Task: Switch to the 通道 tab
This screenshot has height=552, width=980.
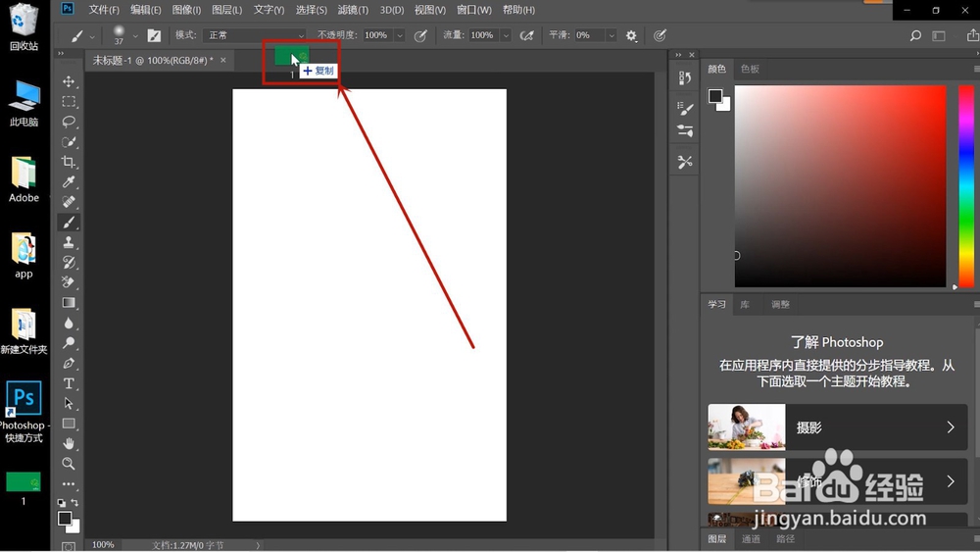Action: click(751, 539)
